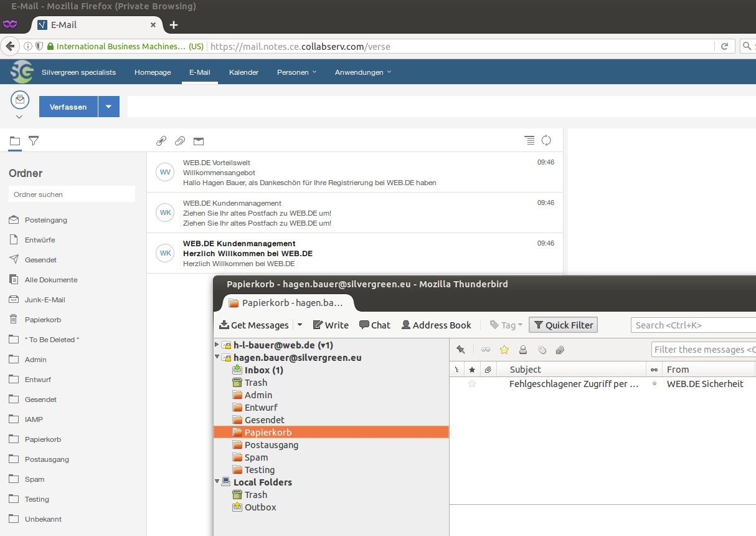Click Get Messages in Thunderbird
Screen dimensions: 756x536
(x=254, y=325)
